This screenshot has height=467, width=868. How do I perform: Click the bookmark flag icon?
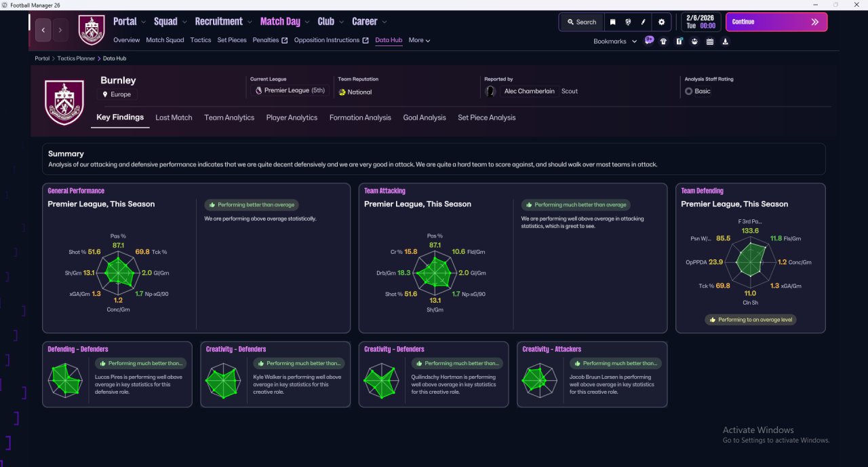pos(612,22)
